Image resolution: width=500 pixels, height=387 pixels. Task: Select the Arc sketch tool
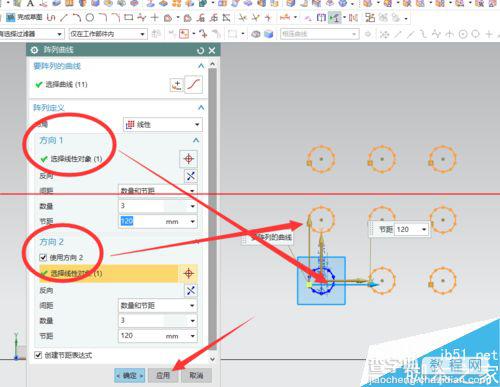coord(76,17)
